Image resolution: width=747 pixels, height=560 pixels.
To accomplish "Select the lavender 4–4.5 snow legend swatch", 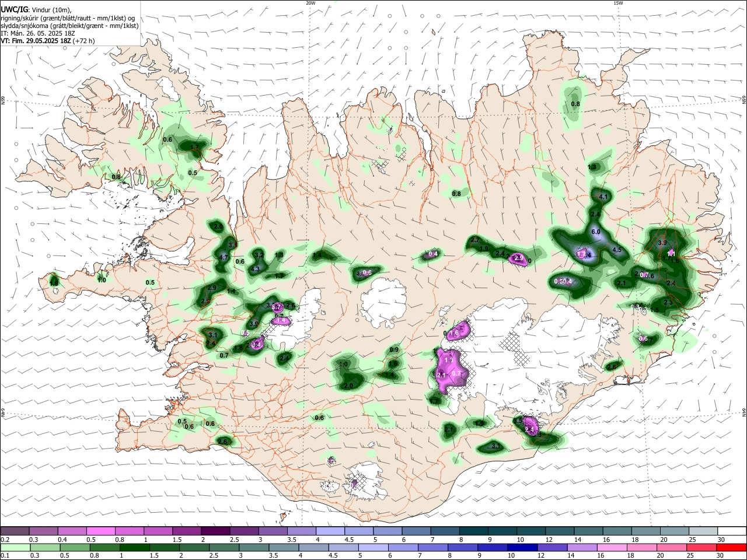I will click(x=330, y=531).
